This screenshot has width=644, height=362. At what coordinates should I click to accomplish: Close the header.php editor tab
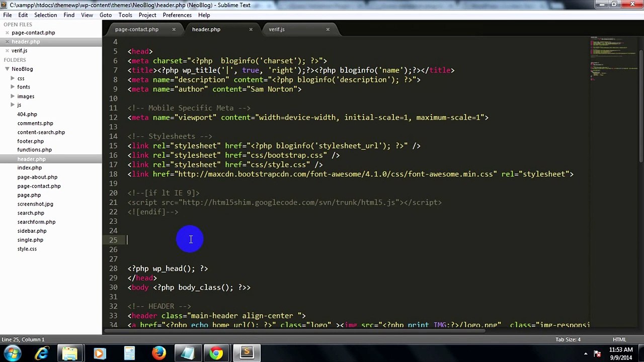tap(251, 29)
